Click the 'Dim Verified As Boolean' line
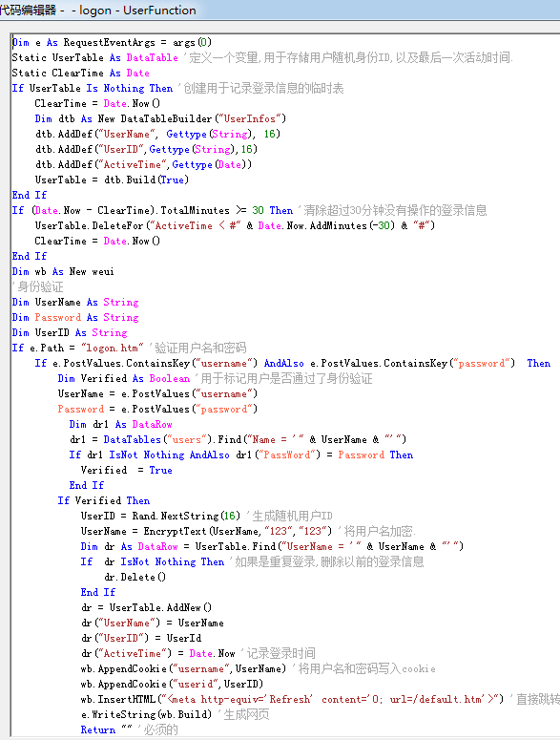Viewport: 560px width, 740px height. [215, 378]
